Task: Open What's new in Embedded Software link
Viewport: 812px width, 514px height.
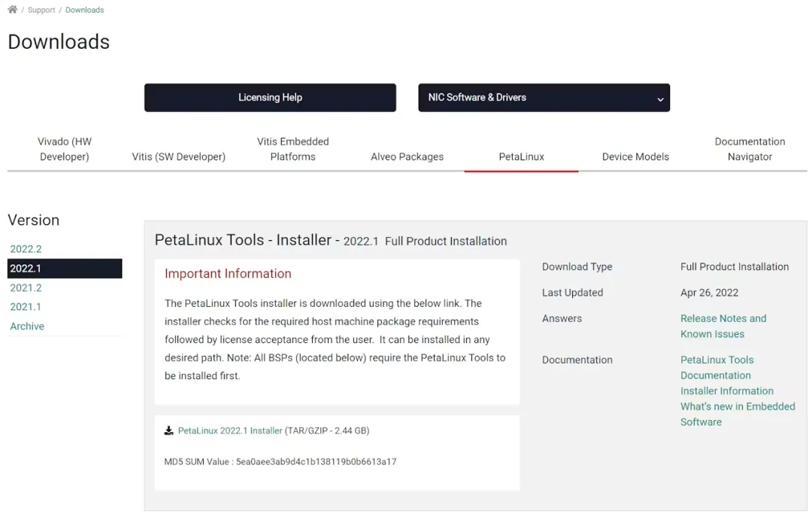Action: tap(738, 414)
